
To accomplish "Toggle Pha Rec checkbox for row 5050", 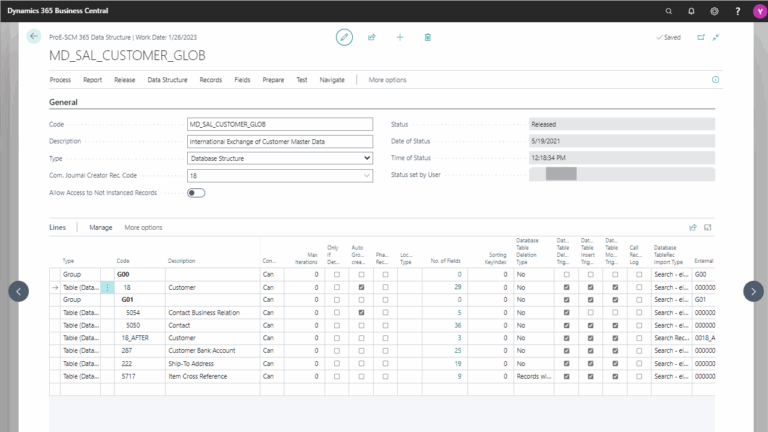I will 385,325.
